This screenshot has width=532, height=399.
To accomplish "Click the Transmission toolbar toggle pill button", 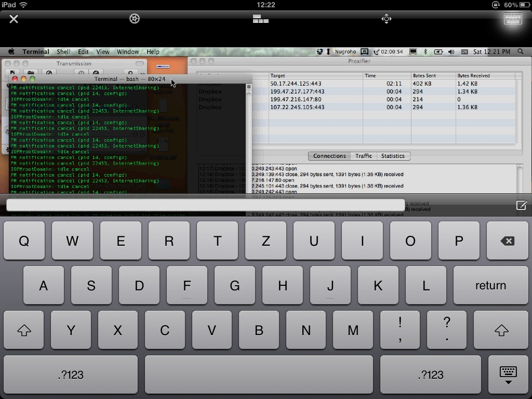I will click(139, 63).
